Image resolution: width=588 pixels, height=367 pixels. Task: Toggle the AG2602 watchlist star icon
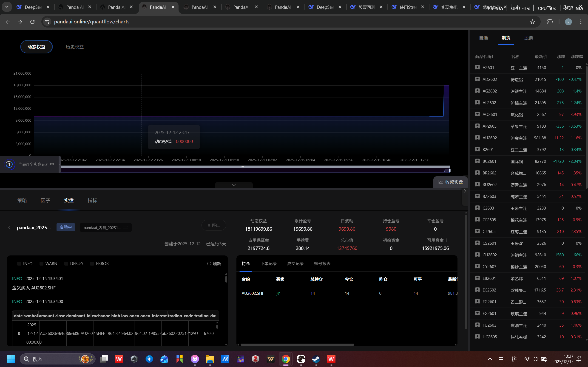click(477, 90)
